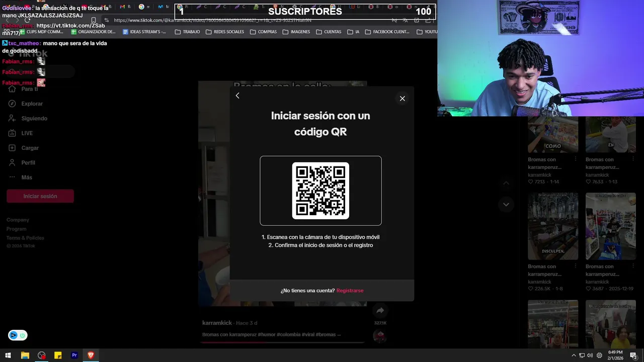The image size is (644, 362).
Task: Open the ORGANIZADOR DE... bookmark
Action: click(94, 32)
